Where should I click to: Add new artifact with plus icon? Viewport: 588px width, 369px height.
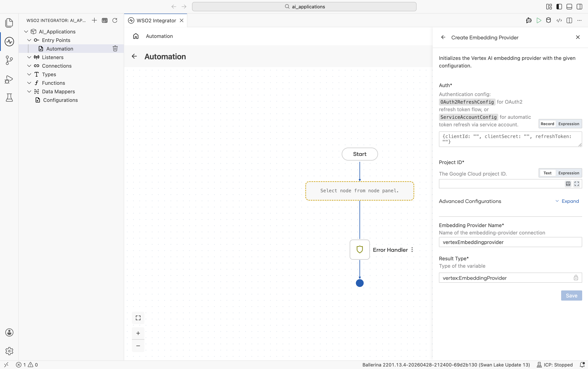pos(94,20)
